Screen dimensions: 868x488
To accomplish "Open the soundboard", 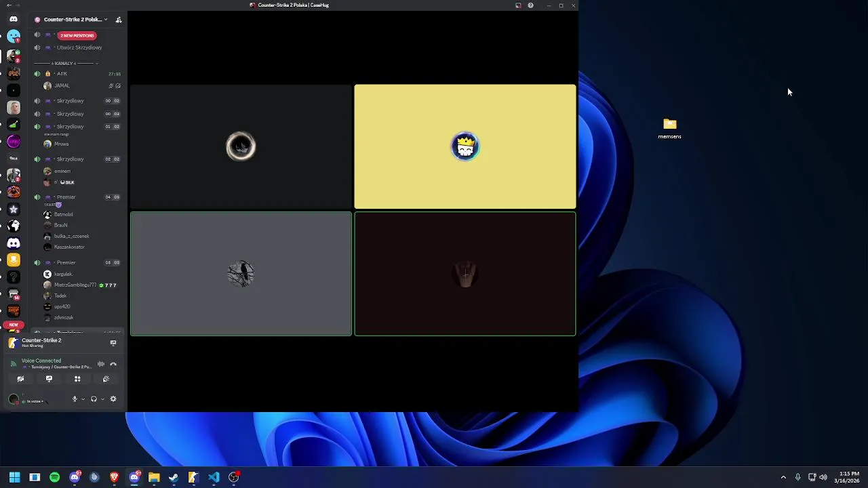I will click(x=106, y=379).
